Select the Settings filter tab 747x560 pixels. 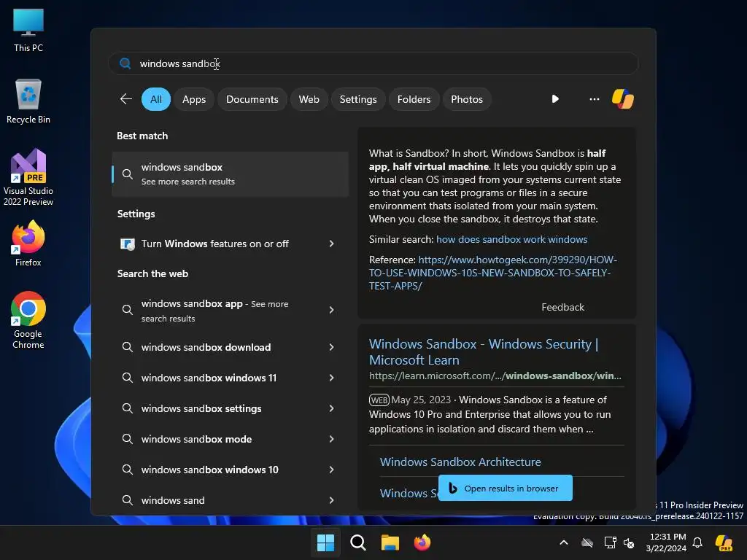click(x=357, y=99)
